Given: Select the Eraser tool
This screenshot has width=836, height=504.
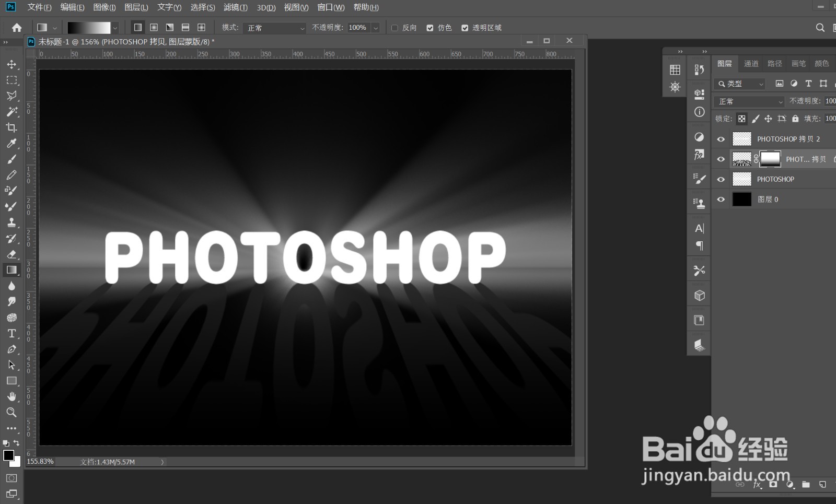Looking at the screenshot, I should pyautogui.click(x=11, y=254).
